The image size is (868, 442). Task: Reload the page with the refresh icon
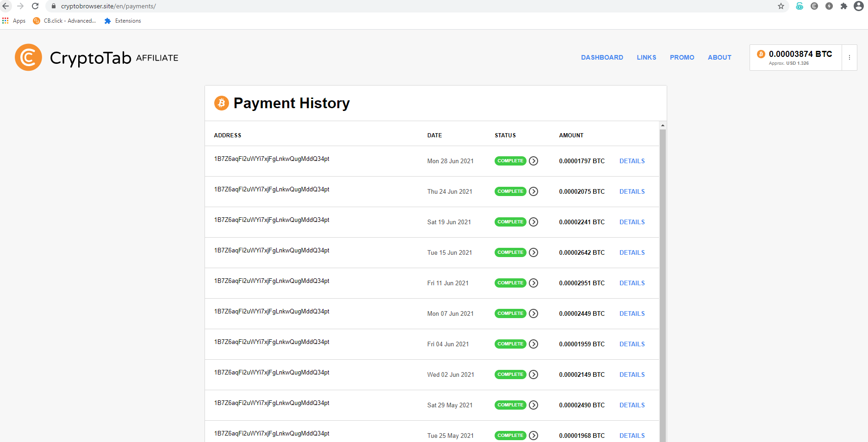point(35,6)
